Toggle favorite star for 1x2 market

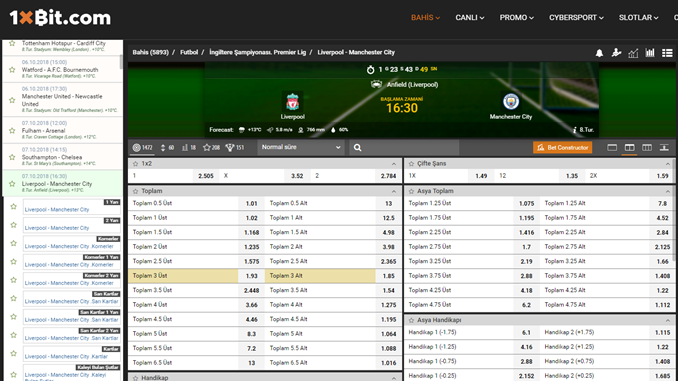coord(135,163)
